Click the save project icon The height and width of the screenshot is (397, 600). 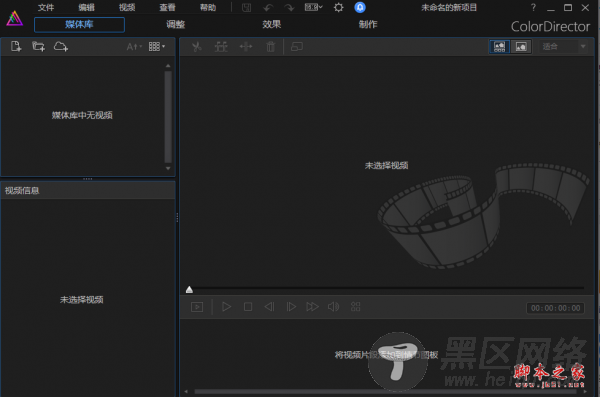246,7
